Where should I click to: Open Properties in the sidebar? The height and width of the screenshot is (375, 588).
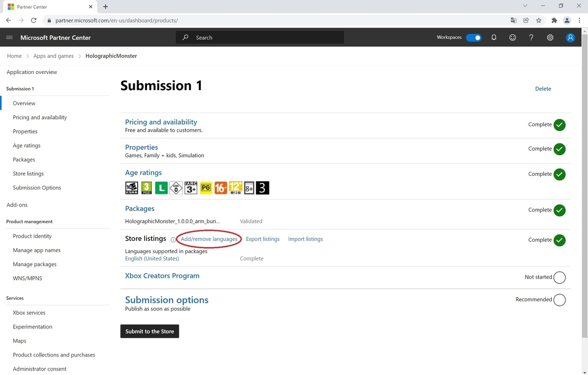pyautogui.click(x=25, y=132)
